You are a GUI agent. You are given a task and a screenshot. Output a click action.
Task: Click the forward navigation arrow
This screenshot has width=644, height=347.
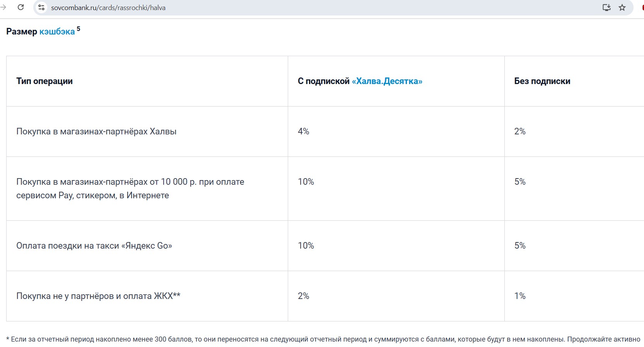pos(3,7)
